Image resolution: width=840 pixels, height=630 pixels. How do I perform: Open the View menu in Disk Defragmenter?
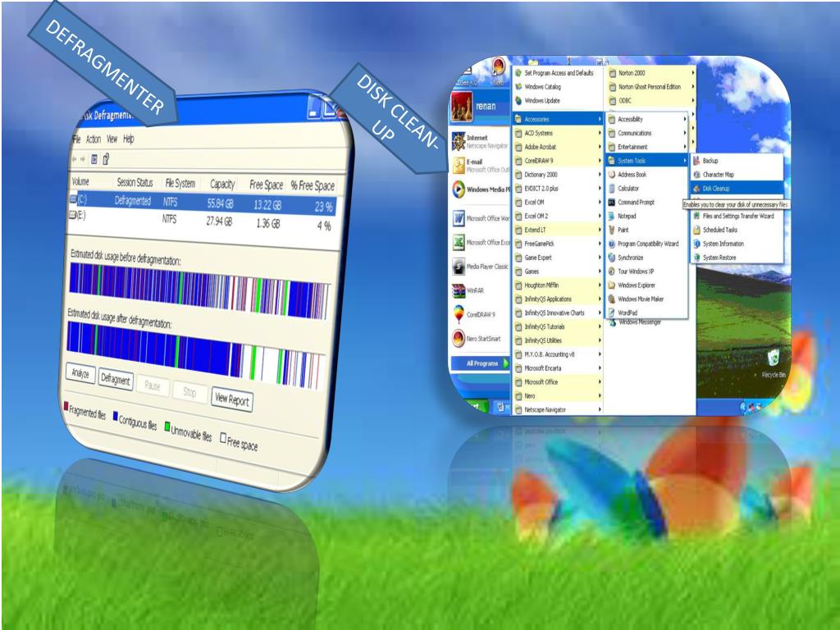tap(112, 139)
